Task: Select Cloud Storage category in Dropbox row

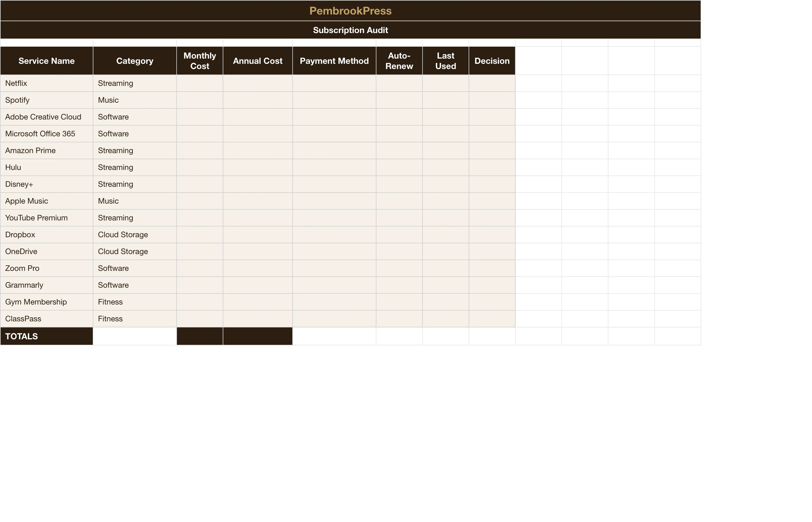Action: pyautogui.click(x=135, y=235)
